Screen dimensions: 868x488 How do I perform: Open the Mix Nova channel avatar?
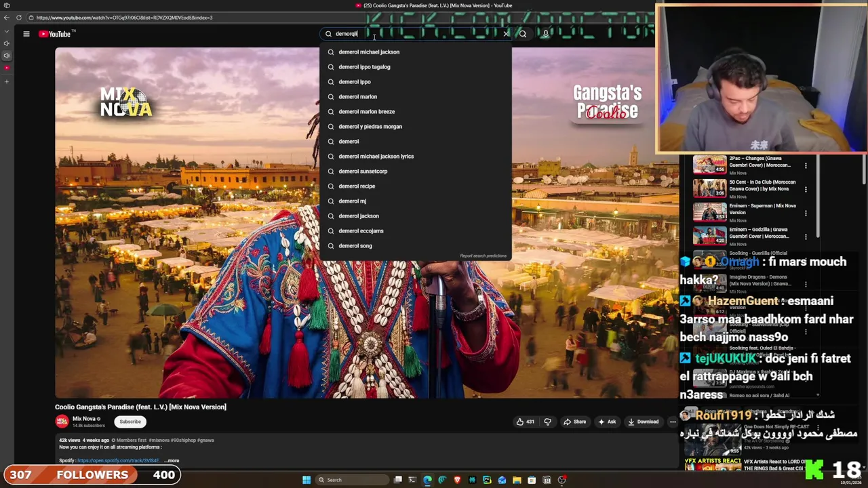(62, 422)
